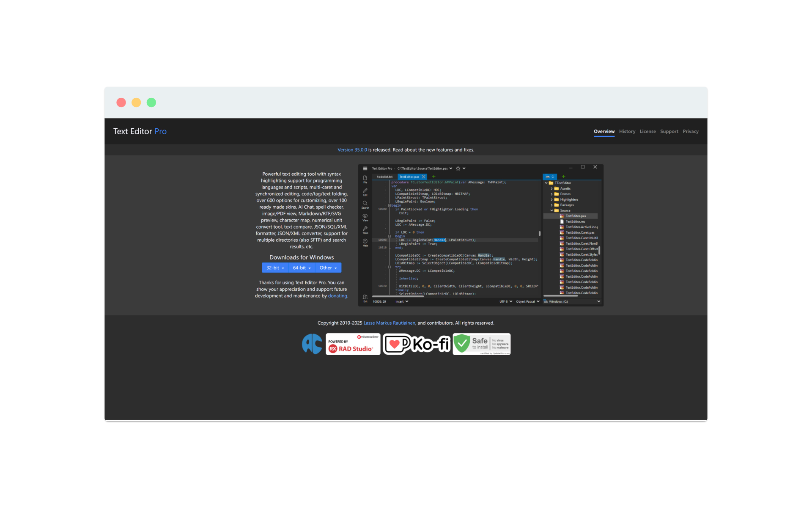The height and width of the screenshot is (508, 812).
Task: Go to the License page
Action: click(x=647, y=131)
